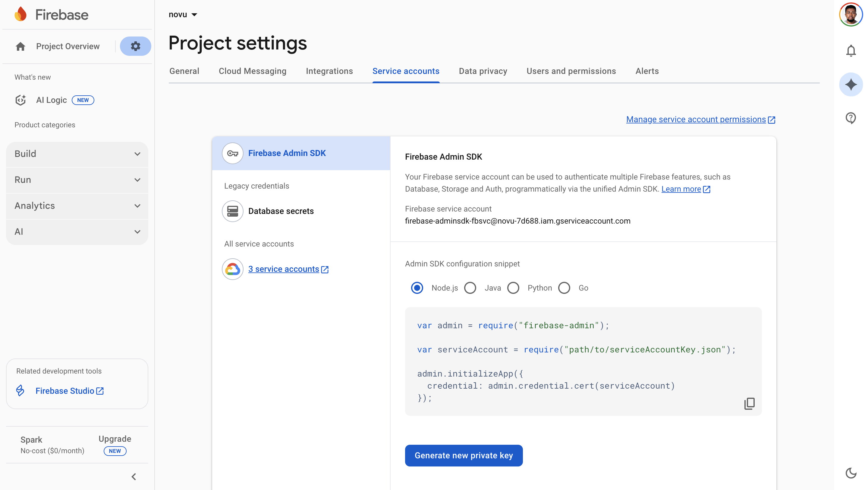Toggle dark mode with the moon icon
868x490 pixels.
851,473
